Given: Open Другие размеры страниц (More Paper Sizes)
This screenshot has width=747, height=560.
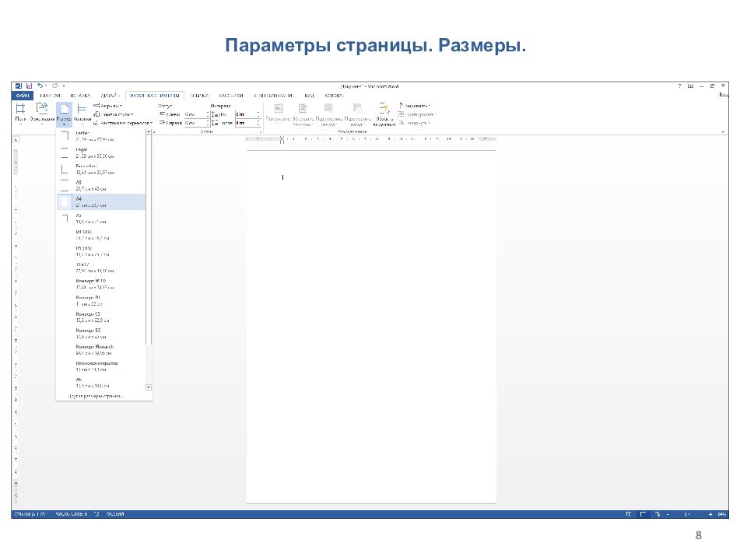Looking at the screenshot, I should point(95,396).
